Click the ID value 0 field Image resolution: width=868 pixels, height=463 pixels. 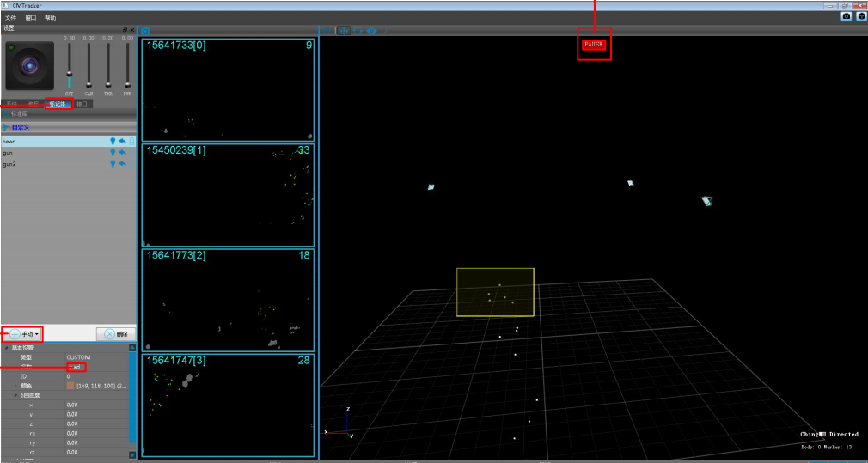[97, 376]
